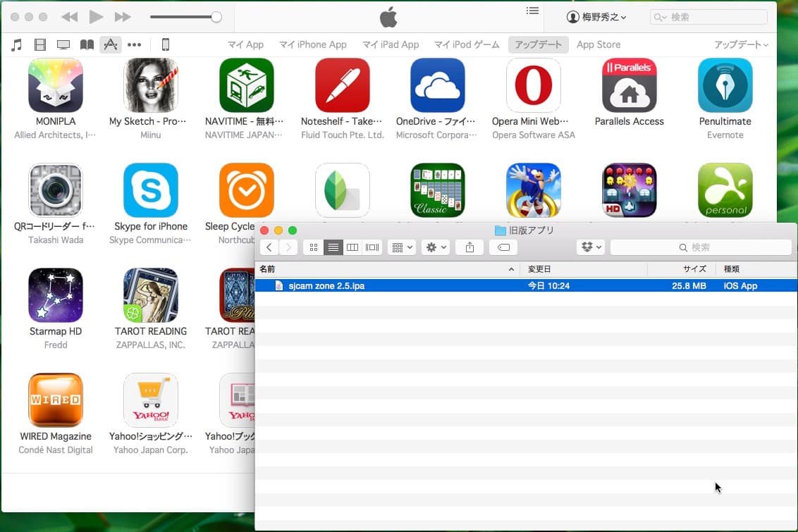The height and width of the screenshot is (532, 798).
Task: Click the Finder share icon
Action: 469,247
